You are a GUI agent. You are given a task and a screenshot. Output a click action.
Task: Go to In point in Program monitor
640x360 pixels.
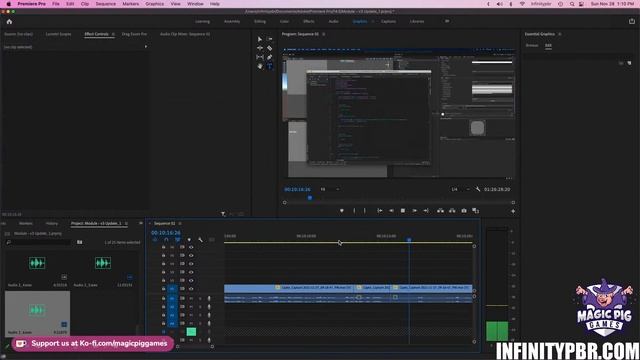click(x=380, y=211)
